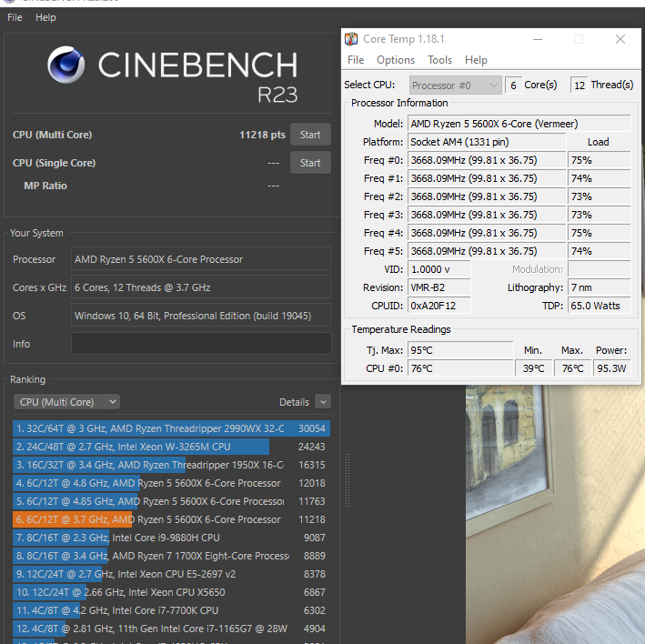This screenshot has height=644, width=645.
Task: Click the 11218 pts multi core score
Action: pos(262,135)
